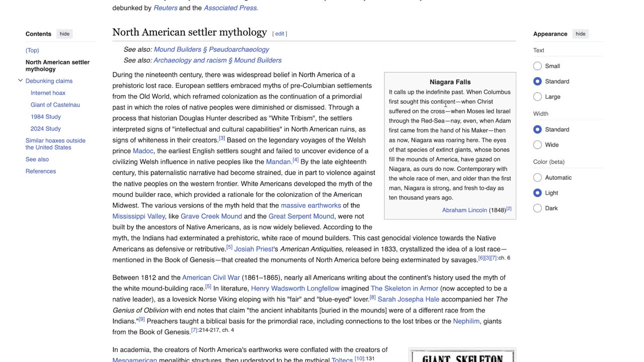Open the Giant Skeleton newspaper thumbnail
644x362 pixels.
pos(462,355)
